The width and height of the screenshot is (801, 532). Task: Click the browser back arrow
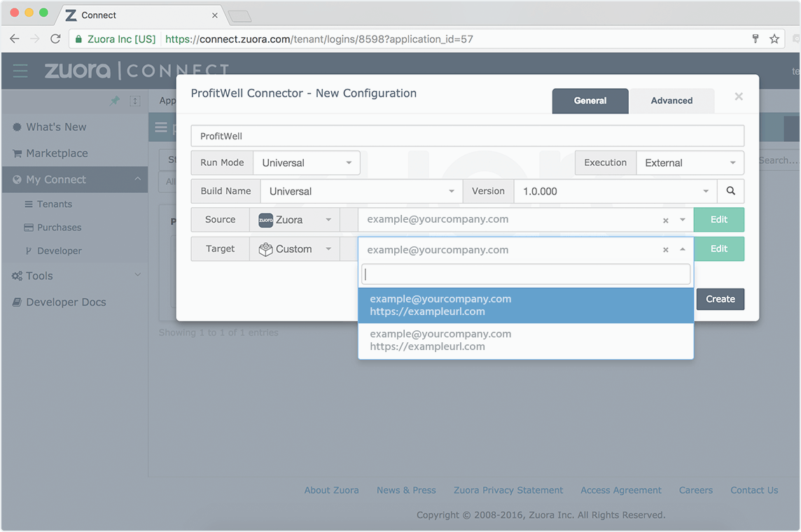pos(14,38)
